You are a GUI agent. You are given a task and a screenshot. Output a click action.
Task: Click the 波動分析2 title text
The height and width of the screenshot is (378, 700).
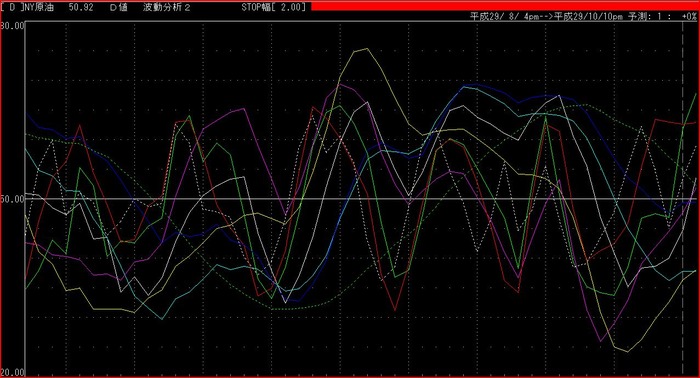coord(167,7)
